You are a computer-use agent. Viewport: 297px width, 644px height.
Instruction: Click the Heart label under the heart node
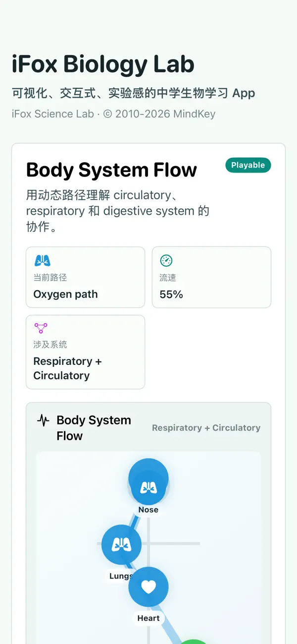click(148, 618)
